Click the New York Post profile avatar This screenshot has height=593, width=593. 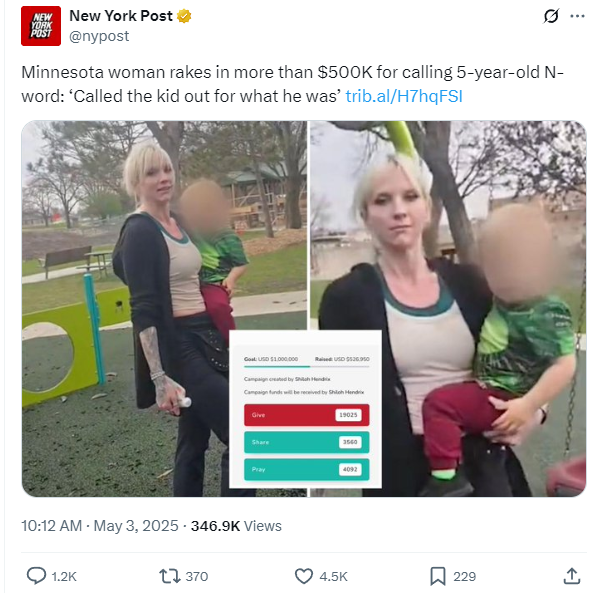point(41,26)
